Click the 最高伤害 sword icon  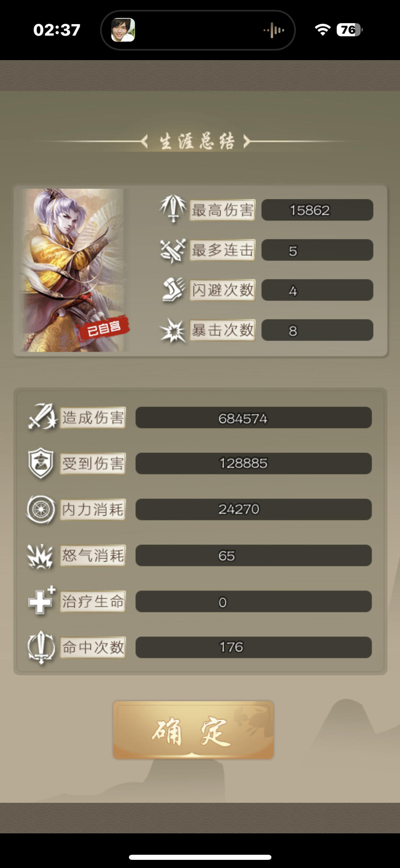[173, 209]
